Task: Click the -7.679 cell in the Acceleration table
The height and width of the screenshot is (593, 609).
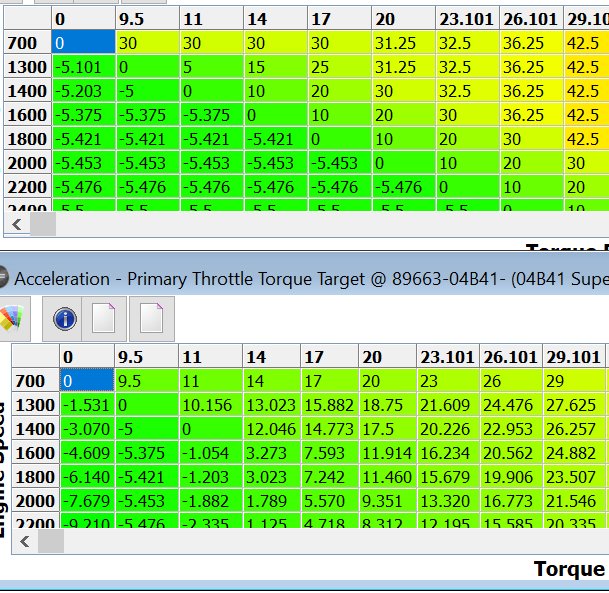Action: [87, 501]
